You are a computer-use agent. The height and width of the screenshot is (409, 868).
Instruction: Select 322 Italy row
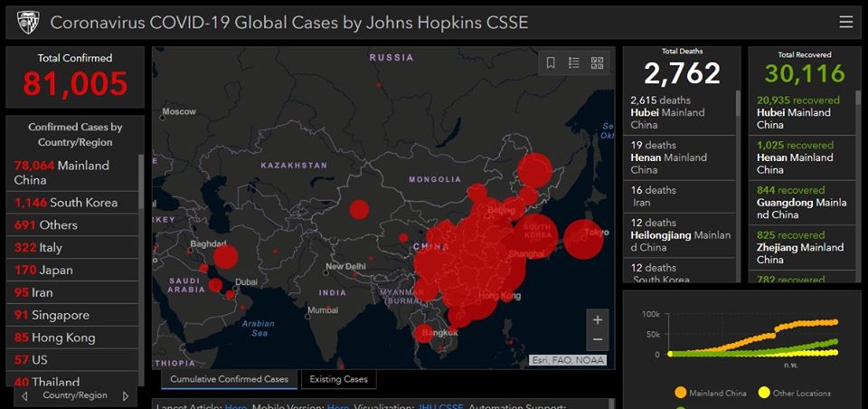click(x=72, y=247)
